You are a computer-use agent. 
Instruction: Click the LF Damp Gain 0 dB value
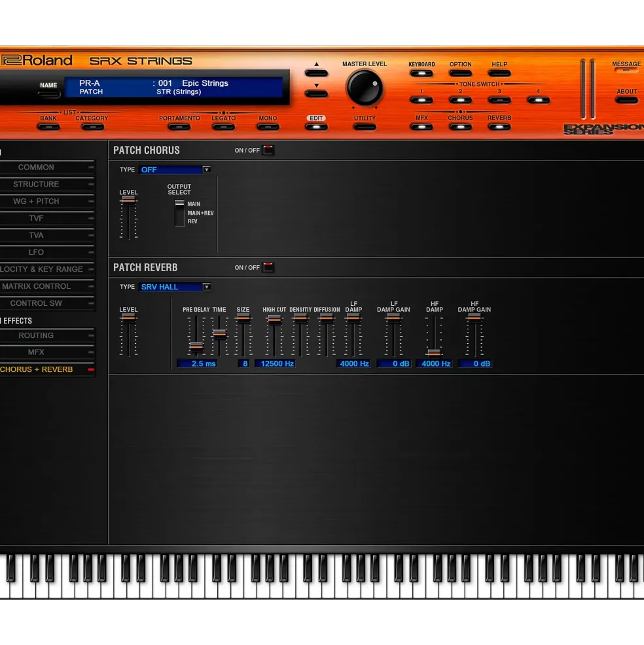(x=393, y=363)
